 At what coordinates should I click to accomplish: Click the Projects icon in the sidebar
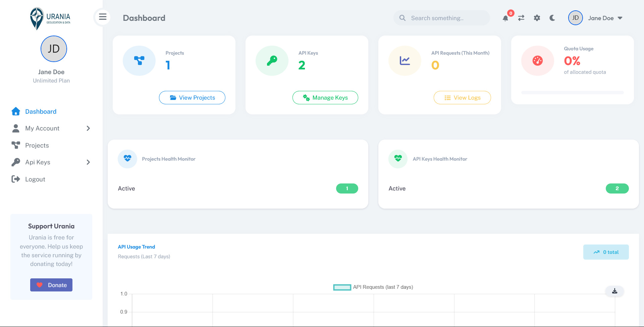coord(16,145)
